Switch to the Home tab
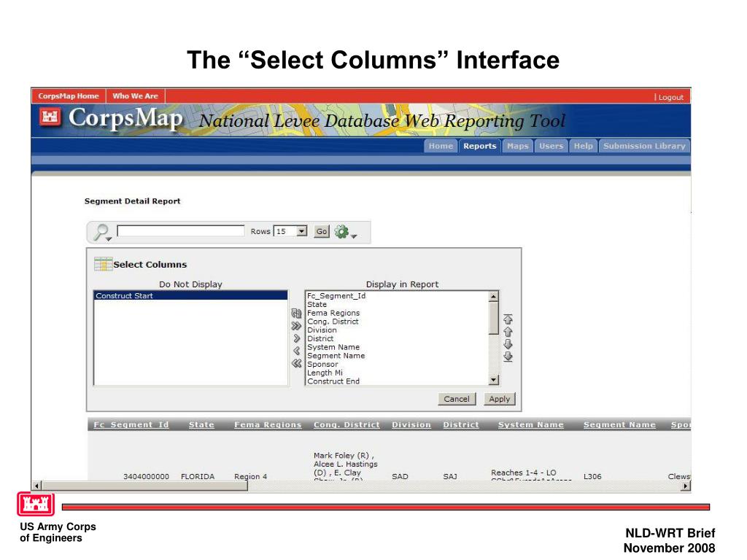This screenshot has width=747, height=560. tap(441, 146)
